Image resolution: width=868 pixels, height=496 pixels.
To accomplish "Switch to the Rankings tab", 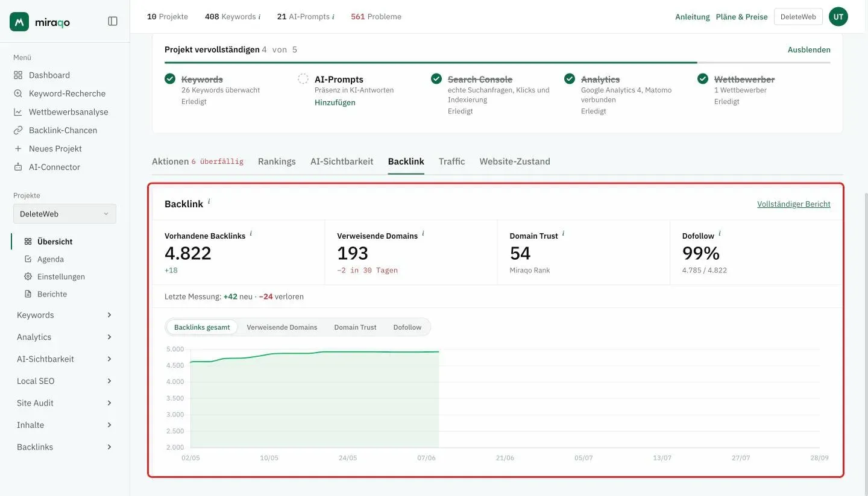I will pyautogui.click(x=277, y=162).
